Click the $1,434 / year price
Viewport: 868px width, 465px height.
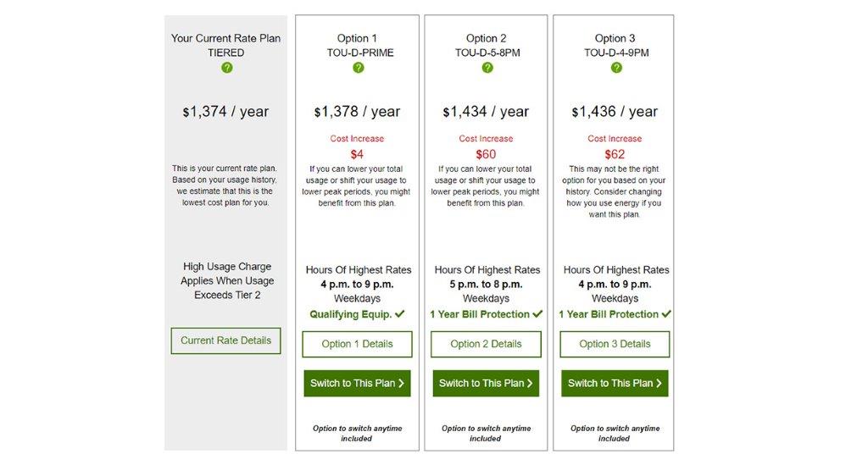486,112
